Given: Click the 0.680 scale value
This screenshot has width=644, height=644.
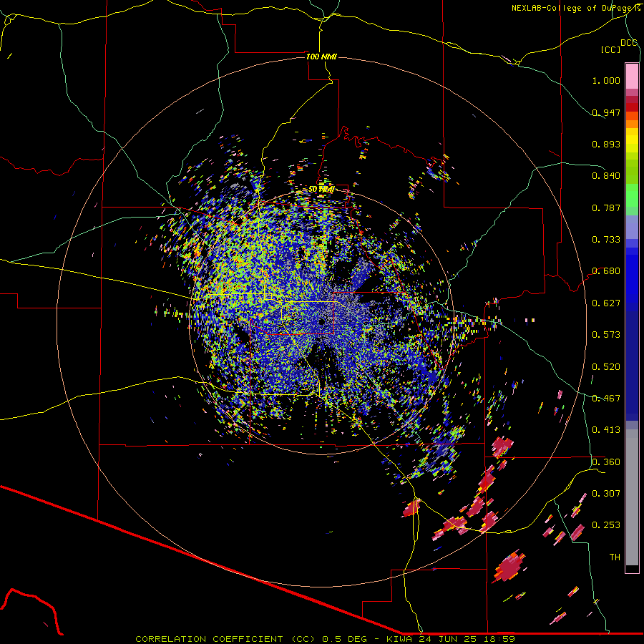Looking at the screenshot, I should click(606, 271).
